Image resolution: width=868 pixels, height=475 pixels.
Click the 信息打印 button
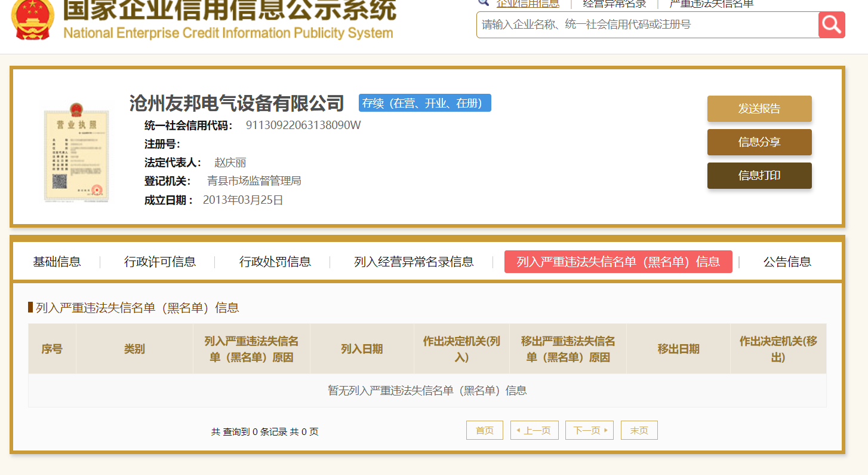pyautogui.click(x=759, y=176)
